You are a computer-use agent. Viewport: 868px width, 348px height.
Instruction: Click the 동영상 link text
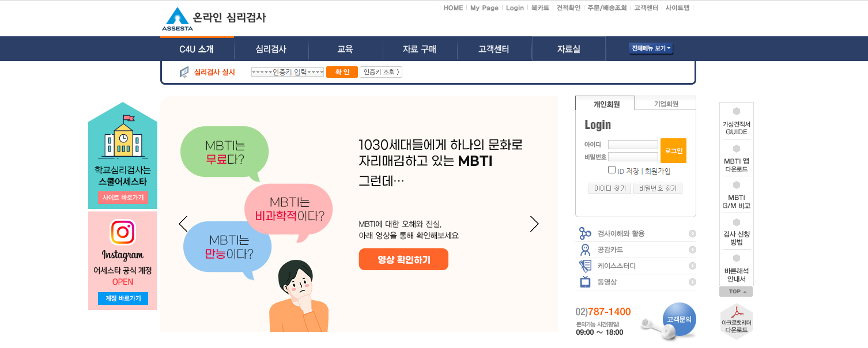pos(607,282)
